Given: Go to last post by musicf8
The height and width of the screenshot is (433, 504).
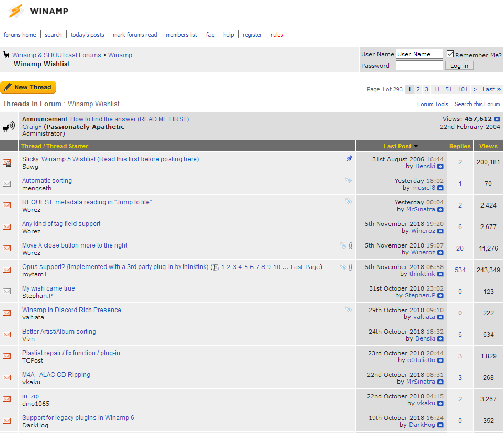Looking at the screenshot, I should click(440, 188).
